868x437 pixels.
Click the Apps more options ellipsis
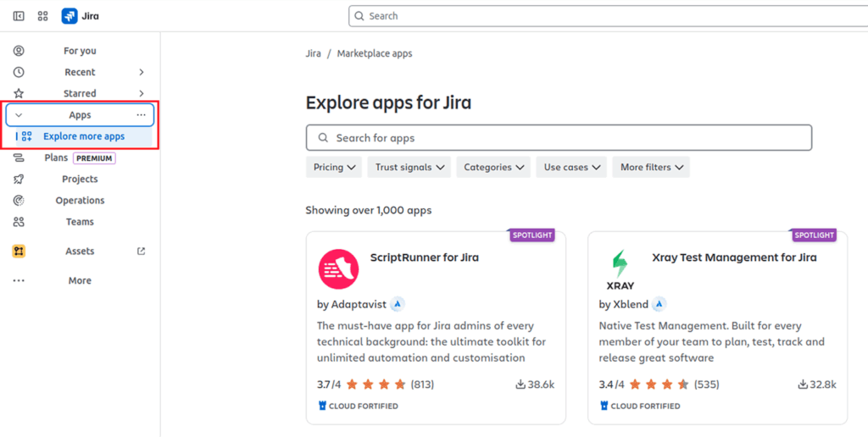click(141, 115)
